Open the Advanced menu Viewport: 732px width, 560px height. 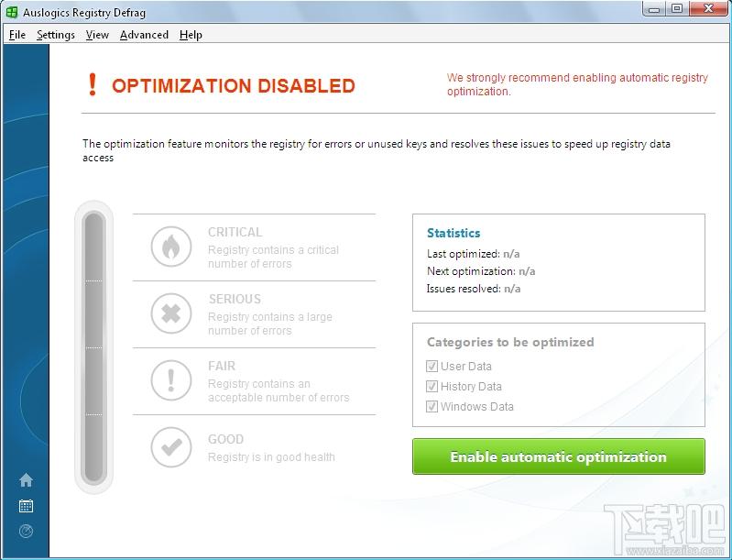(x=144, y=35)
